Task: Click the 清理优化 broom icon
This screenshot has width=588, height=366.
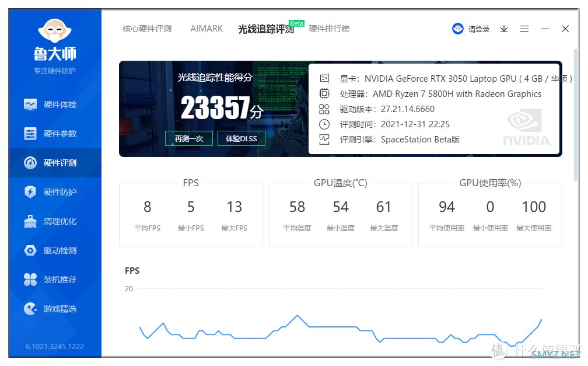Action: (x=30, y=221)
